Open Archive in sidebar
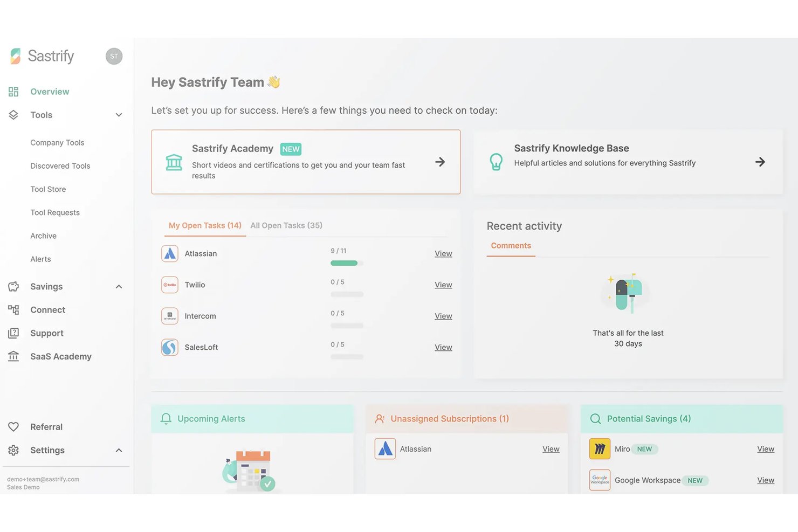 point(43,236)
